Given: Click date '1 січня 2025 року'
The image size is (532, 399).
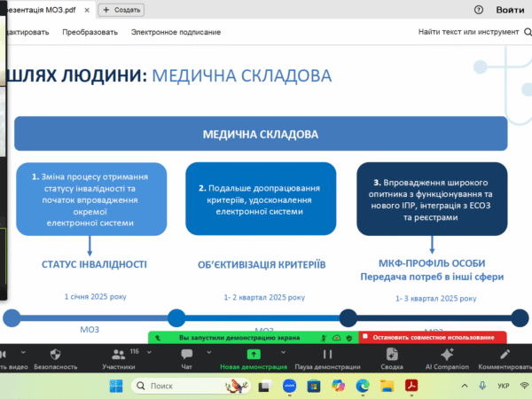Looking at the screenshot, I should tap(96, 296).
